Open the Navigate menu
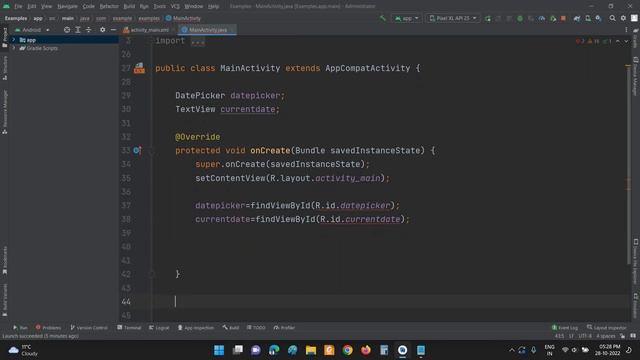 click(67, 7)
